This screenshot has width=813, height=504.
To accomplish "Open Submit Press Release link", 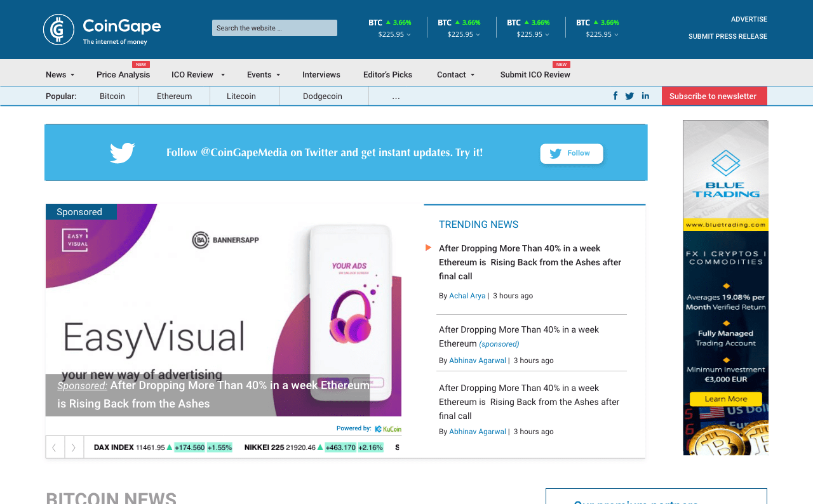I will click(x=728, y=37).
